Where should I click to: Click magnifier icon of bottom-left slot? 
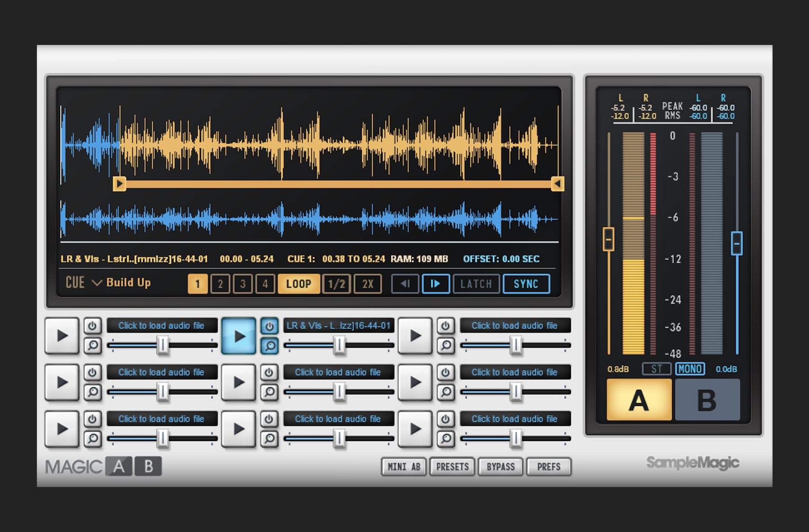click(x=92, y=439)
